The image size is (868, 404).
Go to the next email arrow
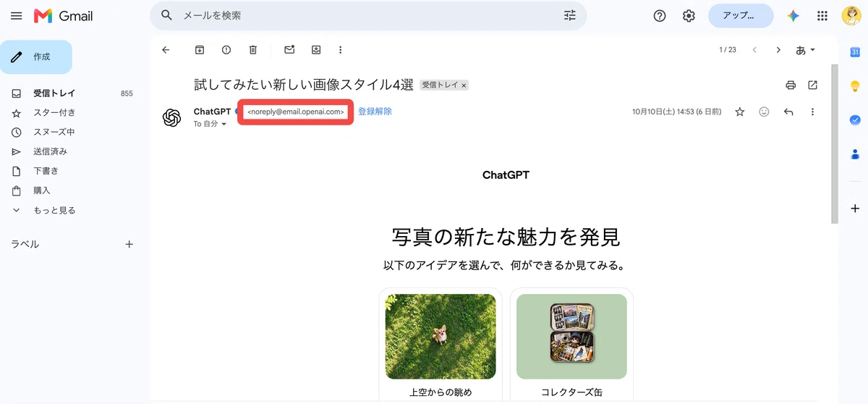(778, 50)
